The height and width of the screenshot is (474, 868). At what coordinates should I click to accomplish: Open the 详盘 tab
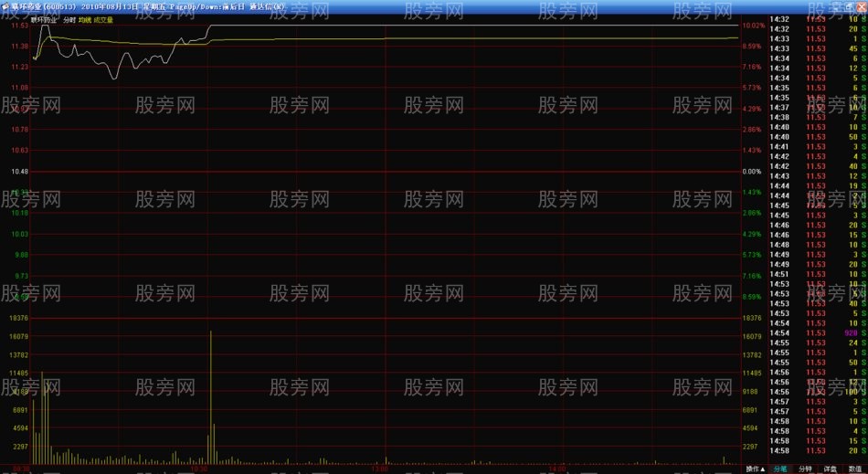click(x=831, y=469)
